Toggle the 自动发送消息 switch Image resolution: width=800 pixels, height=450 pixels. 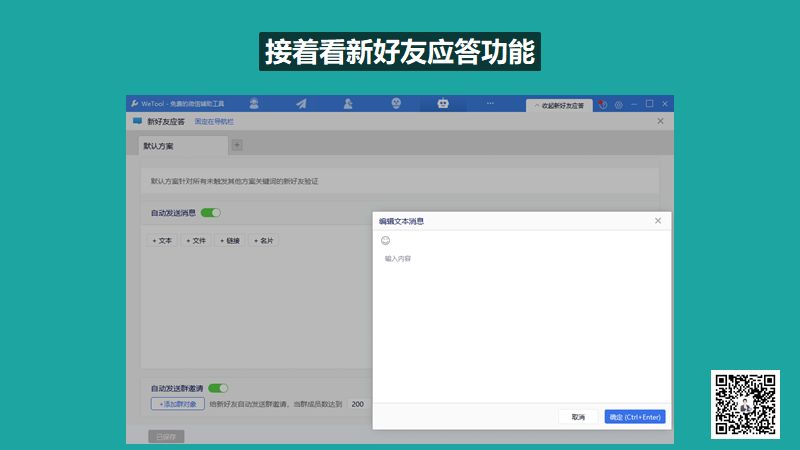[x=210, y=213]
